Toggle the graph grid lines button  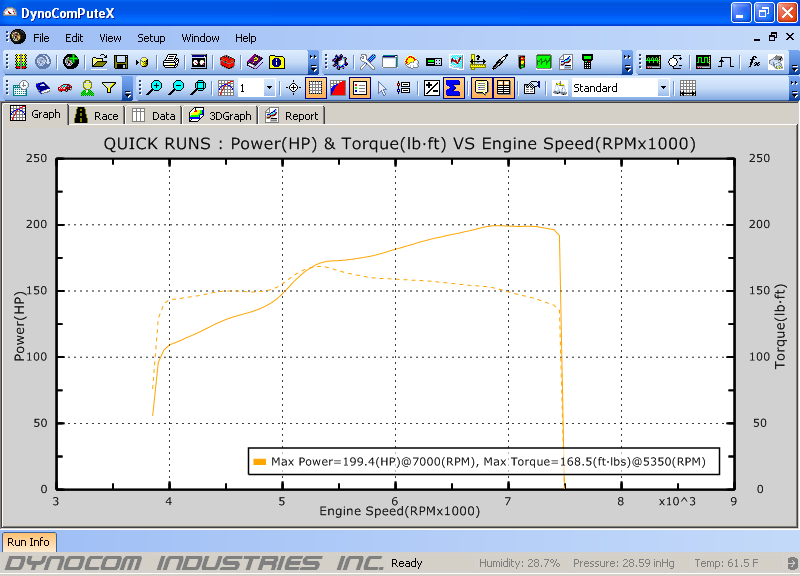(x=315, y=88)
